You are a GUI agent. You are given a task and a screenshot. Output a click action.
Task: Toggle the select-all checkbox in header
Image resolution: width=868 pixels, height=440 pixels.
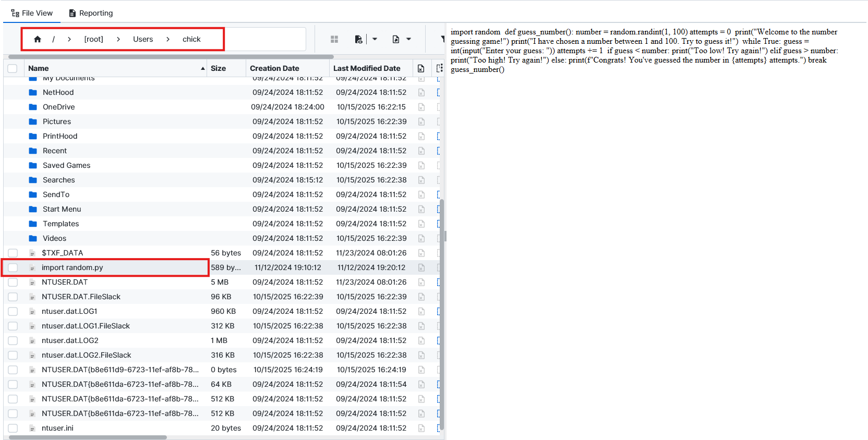coord(13,68)
